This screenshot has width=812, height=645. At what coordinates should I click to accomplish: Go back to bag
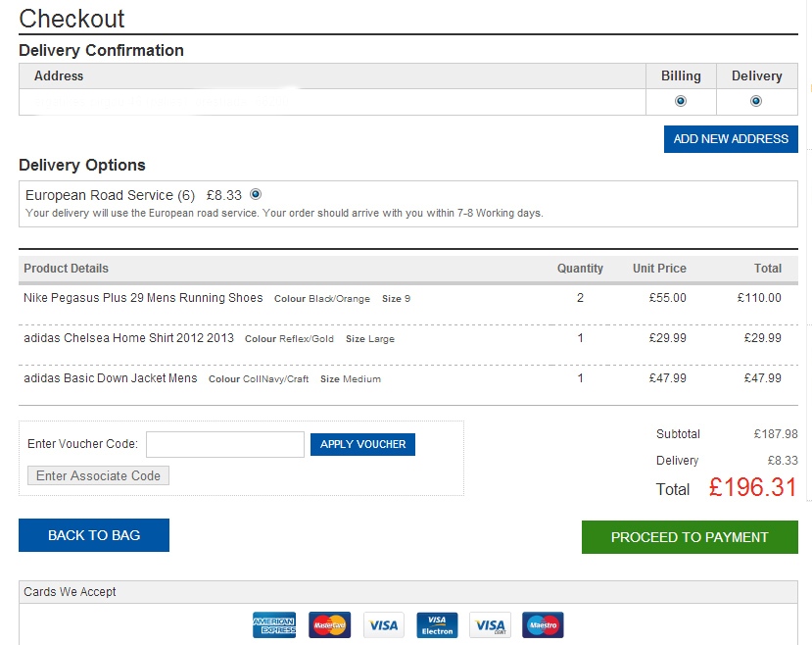coord(94,535)
